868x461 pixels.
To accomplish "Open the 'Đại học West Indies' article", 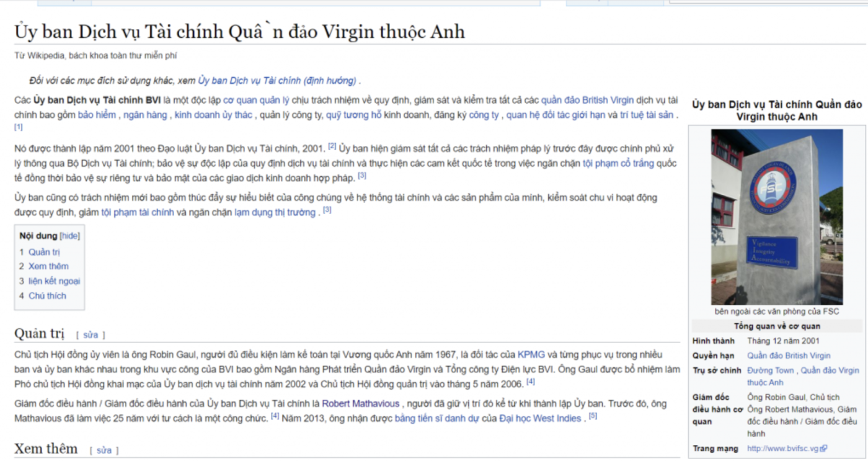I will pos(540,418).
